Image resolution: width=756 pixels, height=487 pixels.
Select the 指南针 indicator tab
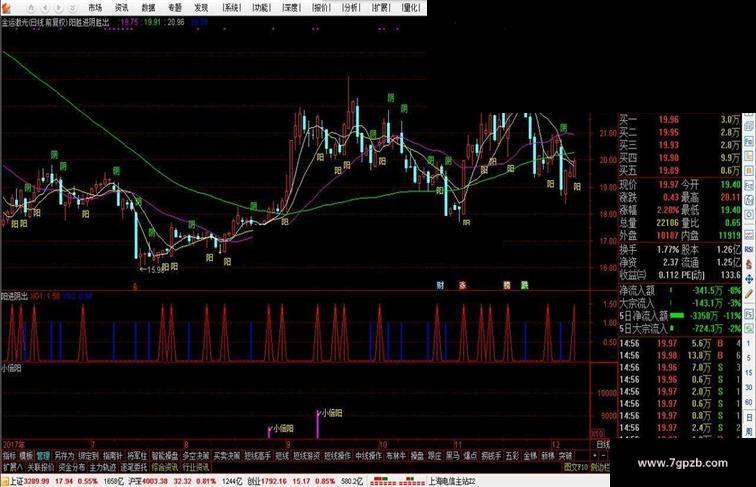(112, 456)
